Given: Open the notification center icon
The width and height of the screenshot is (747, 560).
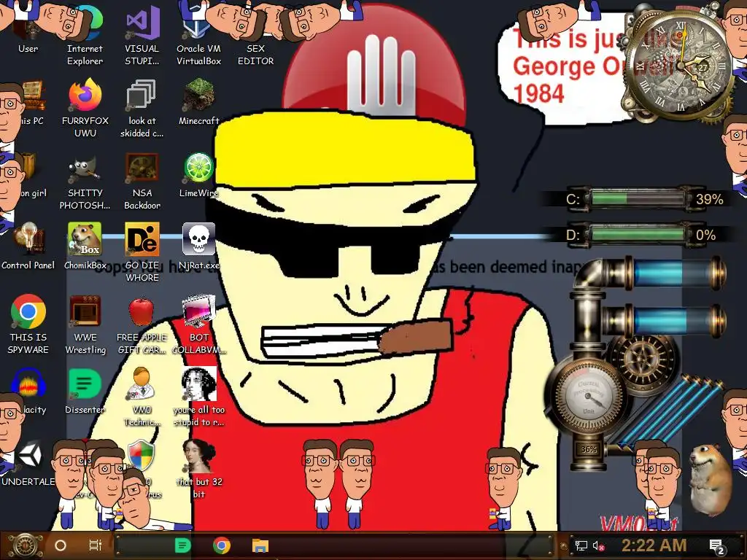Looking at the screenshot, I should [x=717, y=546].
